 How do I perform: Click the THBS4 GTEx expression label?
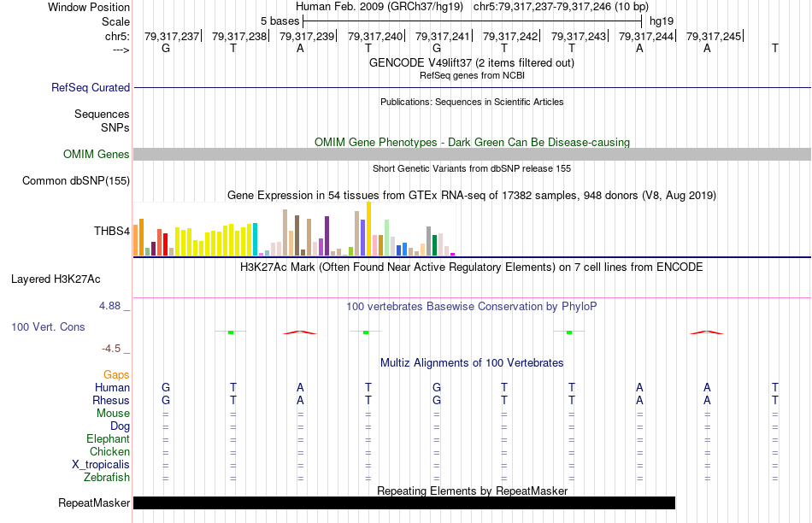(111, 231)
